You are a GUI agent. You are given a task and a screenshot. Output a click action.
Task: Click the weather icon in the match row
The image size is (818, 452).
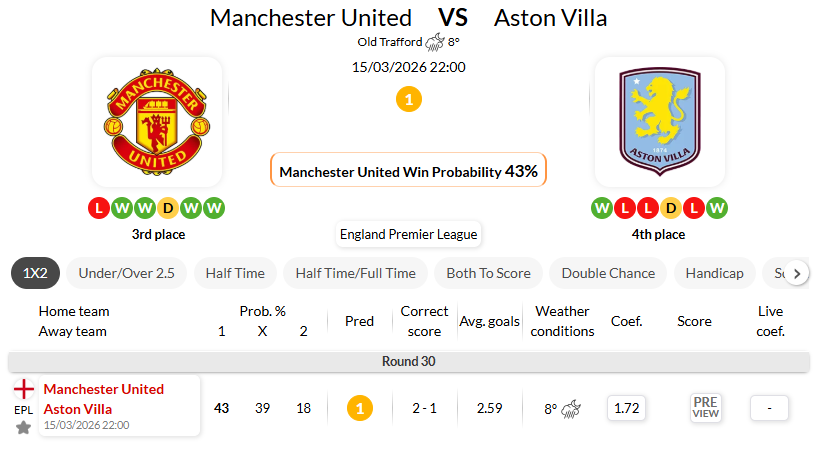pos(572,408)
